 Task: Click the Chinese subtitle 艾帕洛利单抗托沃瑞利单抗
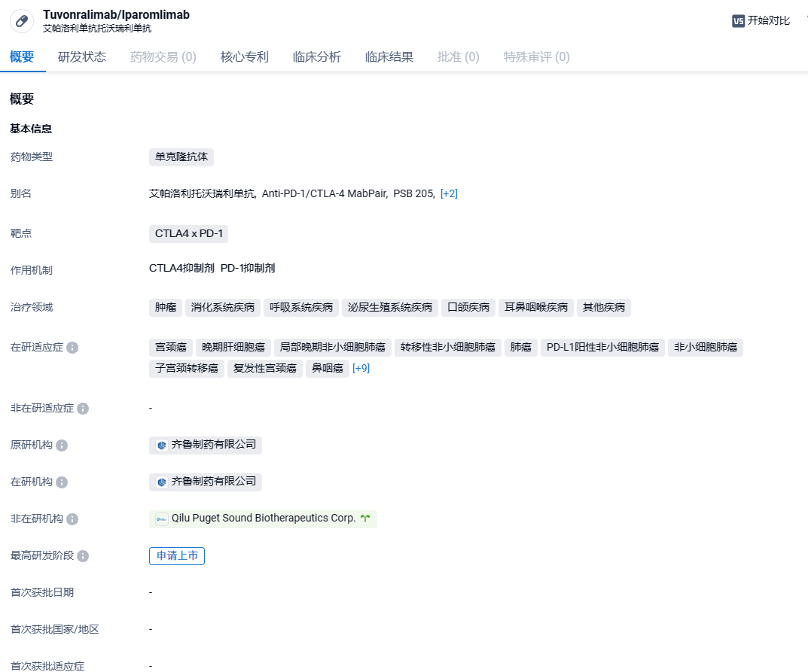click(97, 29)
